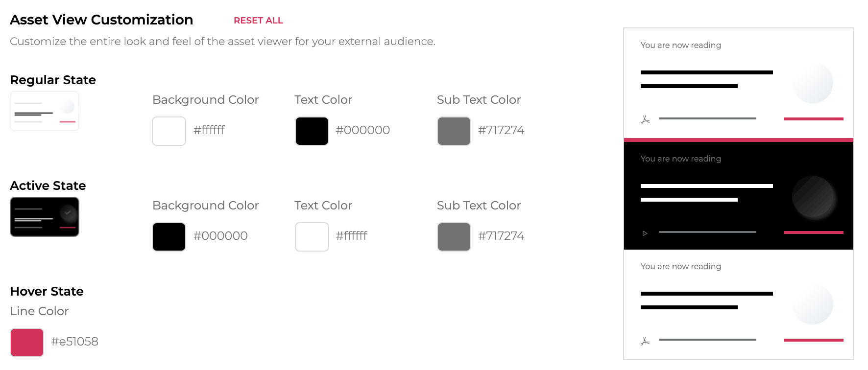Click RESET ALL link

[x=258, y=21]
